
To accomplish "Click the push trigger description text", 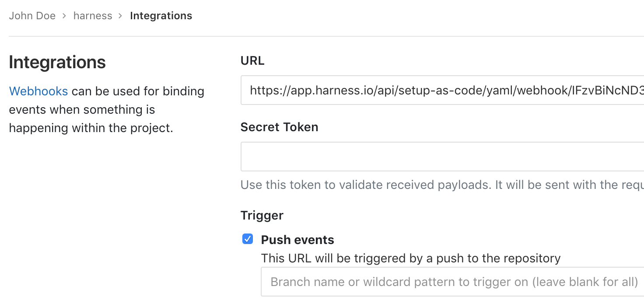I will click(x=411, y=258).
